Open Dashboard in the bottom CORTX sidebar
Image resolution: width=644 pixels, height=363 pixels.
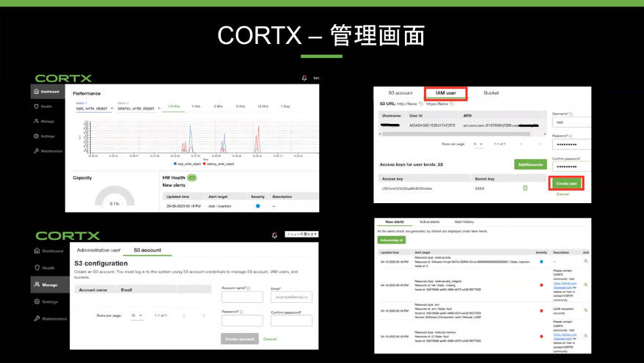click(x=49, y=251)
